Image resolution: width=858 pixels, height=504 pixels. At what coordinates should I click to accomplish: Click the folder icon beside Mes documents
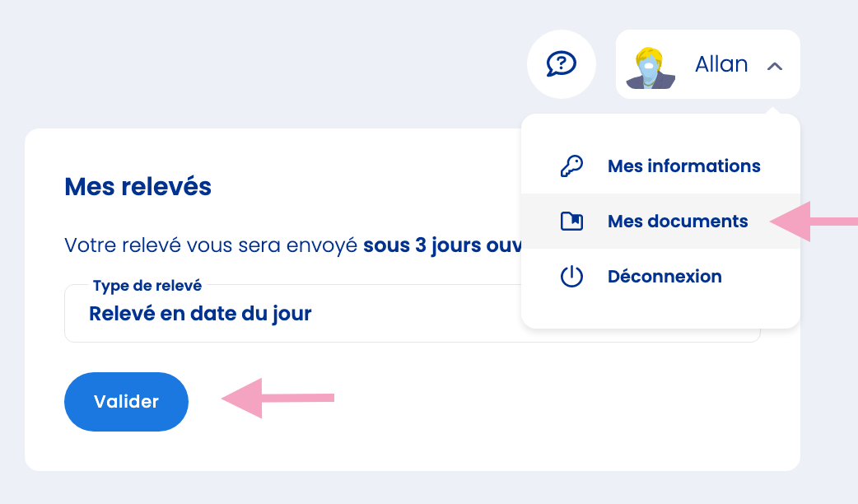(x=571, y=221)
